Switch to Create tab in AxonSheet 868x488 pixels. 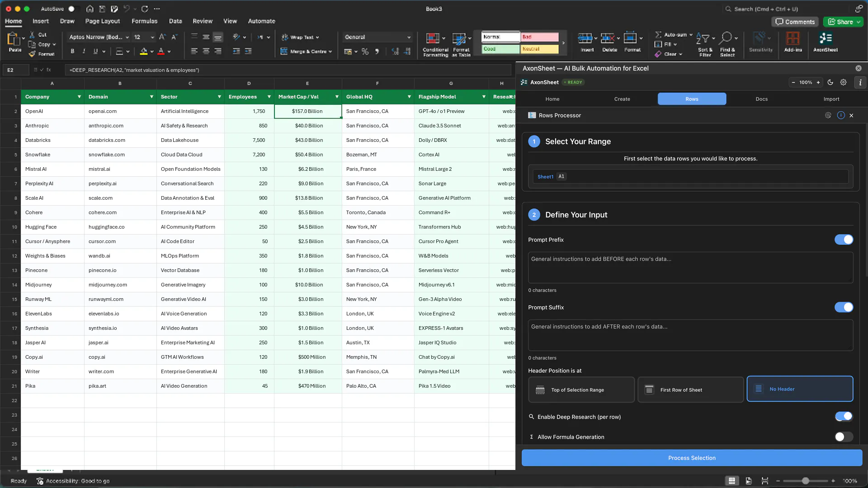(622, 99)
